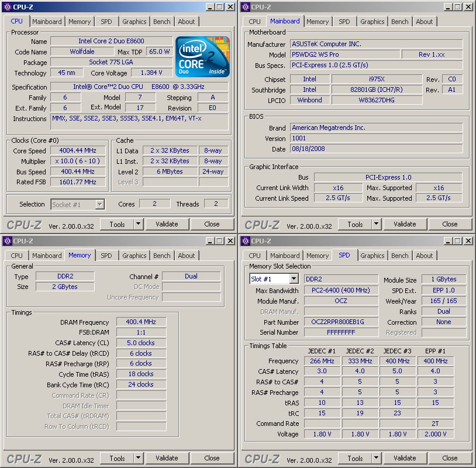Click the CPU-Z title icon in the Motherboard window
The width and height of the screenshot is (476, 468).
tap(245, 6)
